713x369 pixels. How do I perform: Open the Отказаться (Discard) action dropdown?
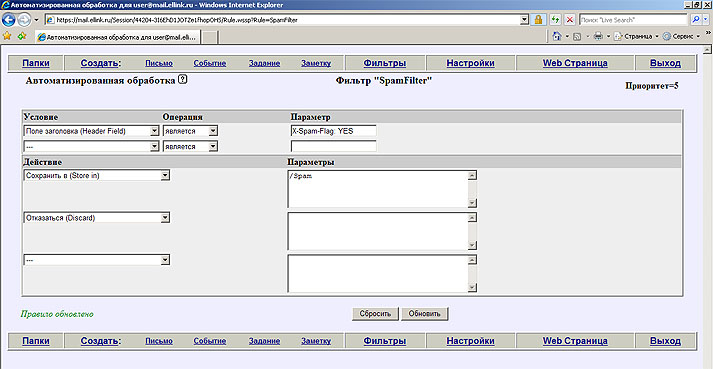[x=96, y=218]
